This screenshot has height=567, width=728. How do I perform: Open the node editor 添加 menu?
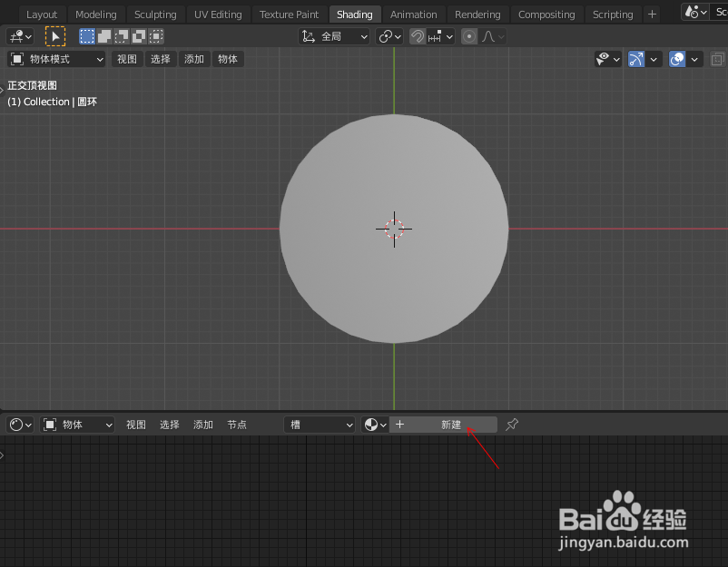tap(203, 425)
